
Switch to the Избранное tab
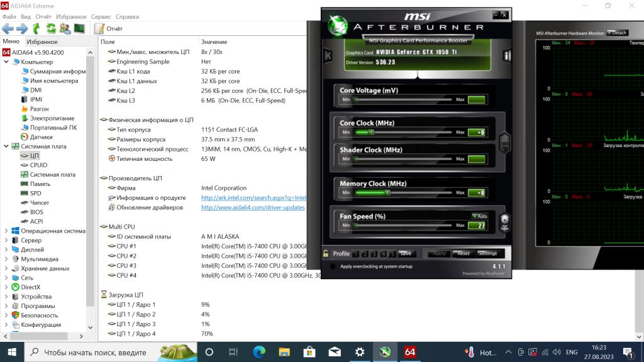[x=42, y=41]
